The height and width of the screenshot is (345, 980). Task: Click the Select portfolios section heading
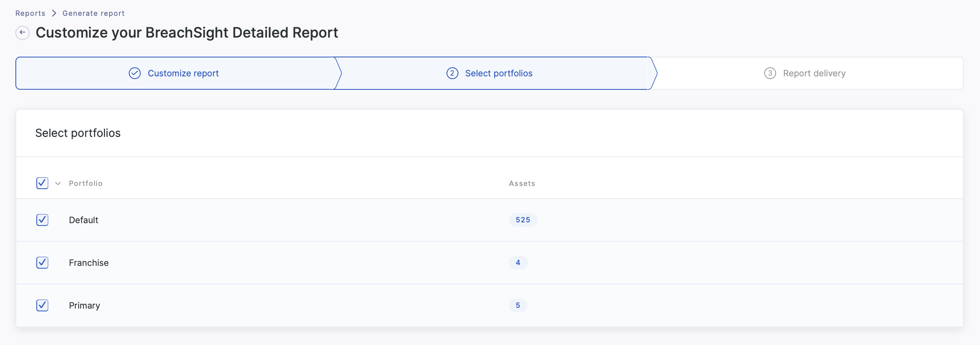[78, 133]
